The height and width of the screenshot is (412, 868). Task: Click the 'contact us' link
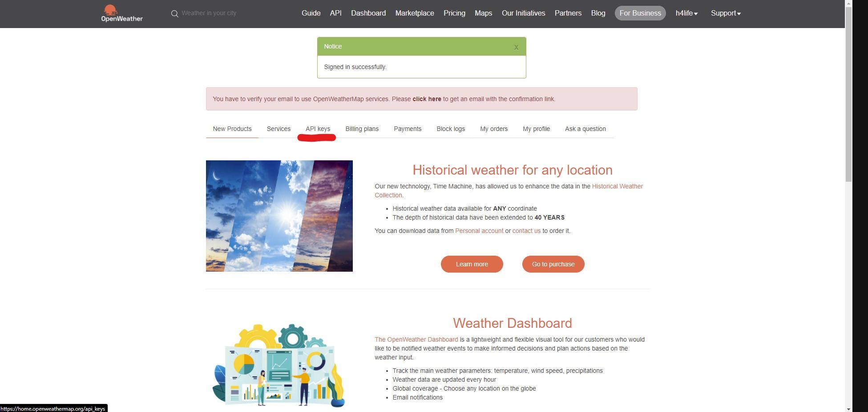click(526, 231)
